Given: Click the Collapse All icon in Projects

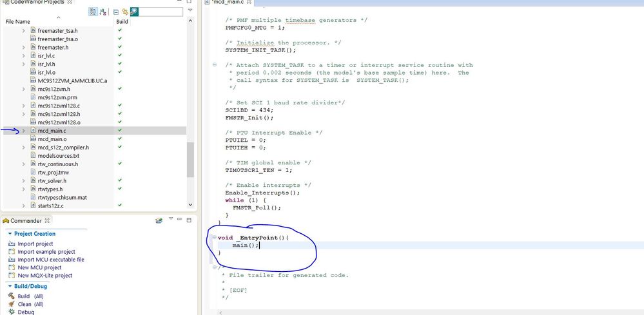Looking at the screenshot, I should point(116,12).
